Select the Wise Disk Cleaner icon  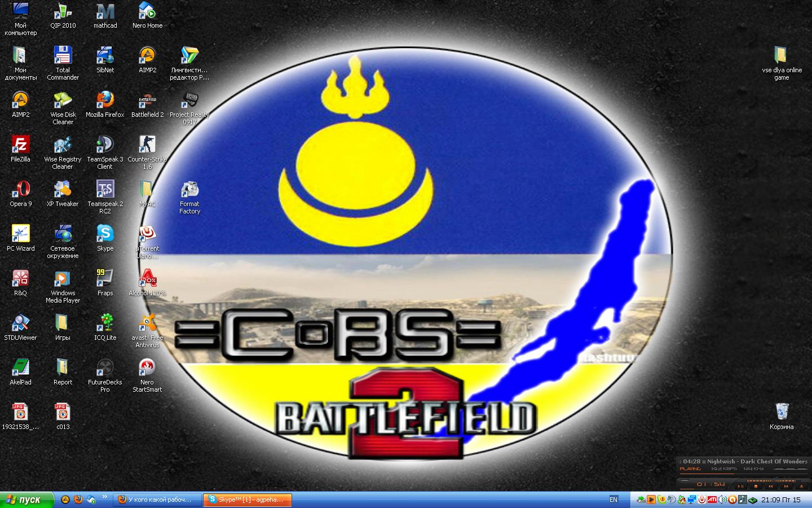(63, 108)
